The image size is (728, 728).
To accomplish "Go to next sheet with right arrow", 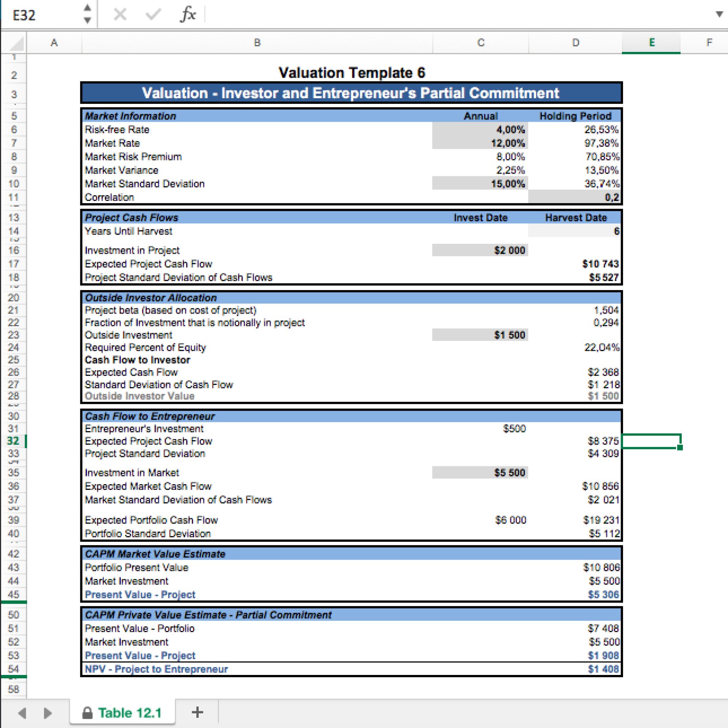I will (x=47, y=713).
